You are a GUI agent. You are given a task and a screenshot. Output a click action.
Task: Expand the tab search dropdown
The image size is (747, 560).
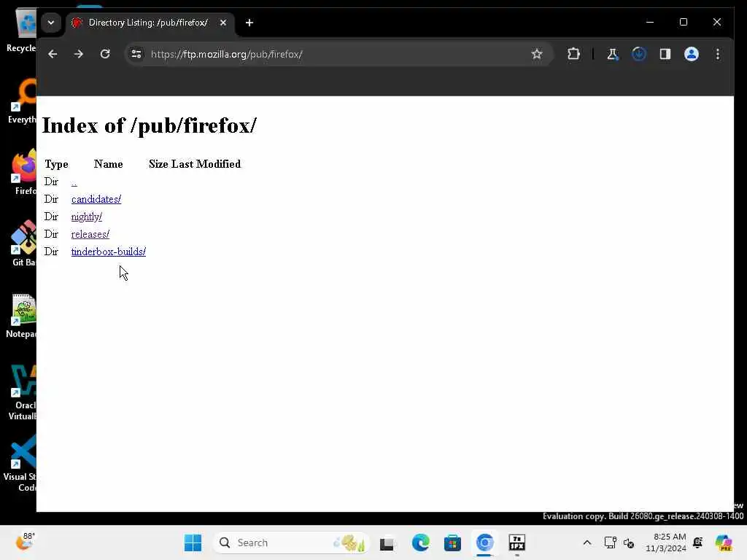(x=51, y=23)
